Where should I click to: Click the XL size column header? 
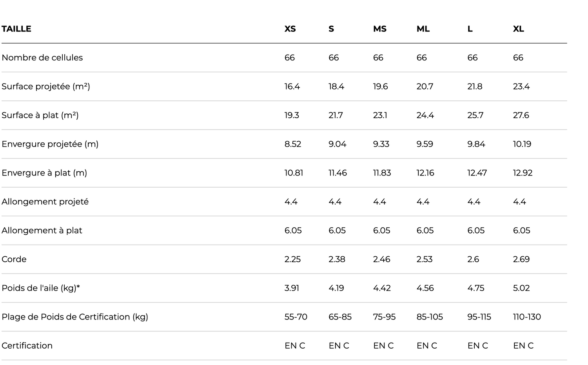pyautogui.click(x=518, y=29)
